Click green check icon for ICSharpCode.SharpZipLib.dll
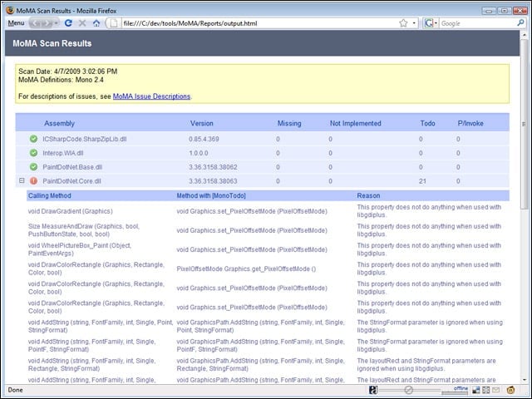 click(x=33, y=139)
